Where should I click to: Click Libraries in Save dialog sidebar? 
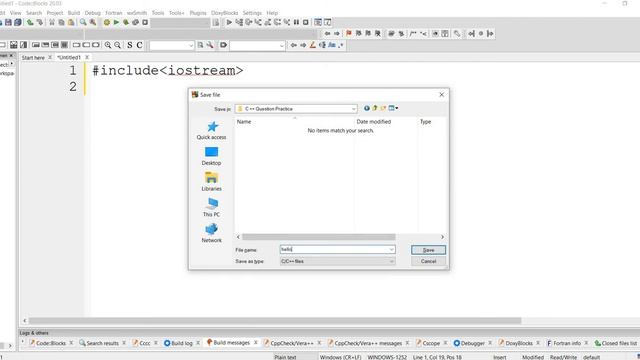click(x=211, y=182)
